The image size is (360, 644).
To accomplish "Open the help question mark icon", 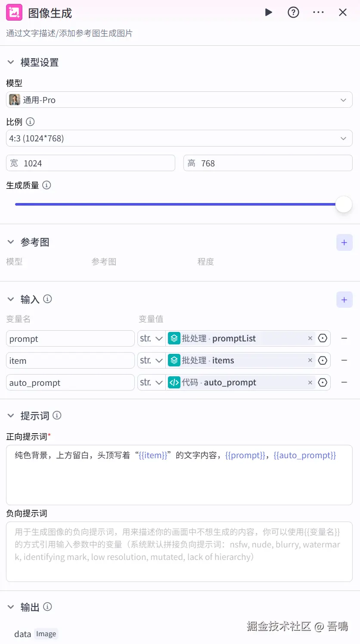I will tap(293, 13).
